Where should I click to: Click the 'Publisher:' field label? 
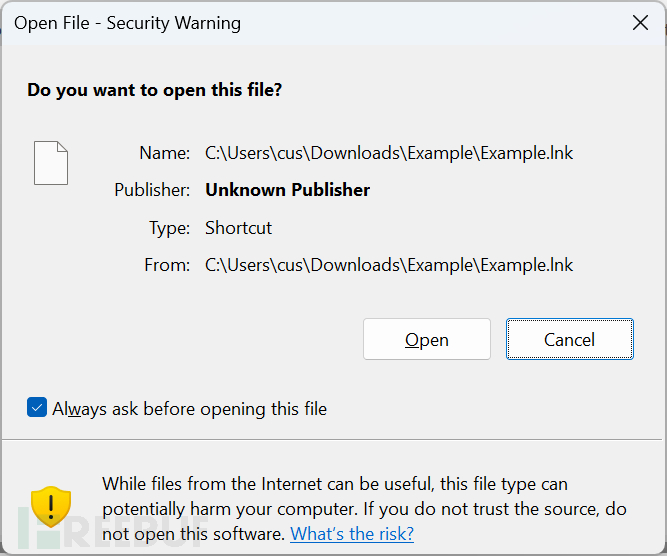pos(152,190)
